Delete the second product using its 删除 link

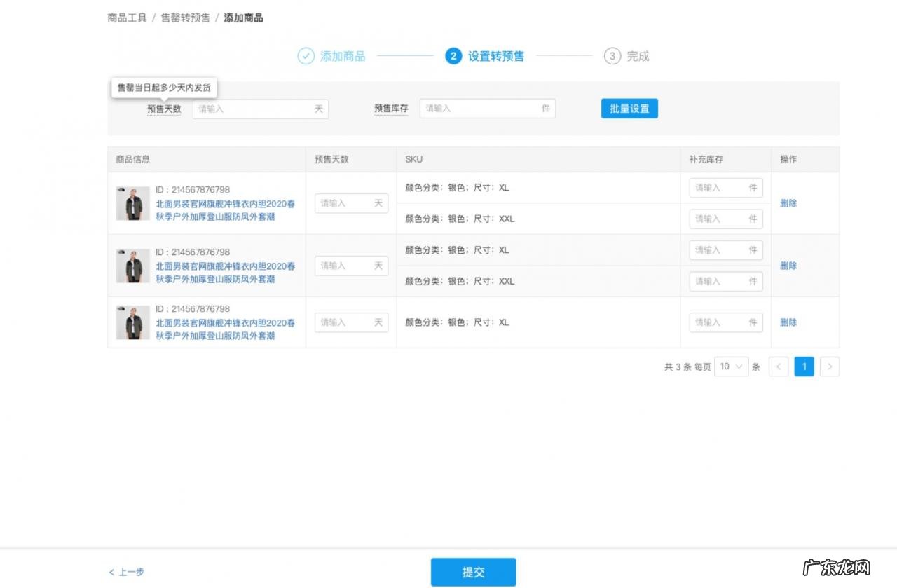pos(788,266)
